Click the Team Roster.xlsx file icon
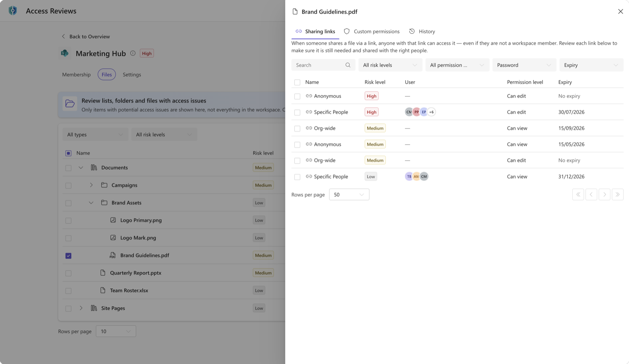 pyautogui.click(x=103, y=290)
